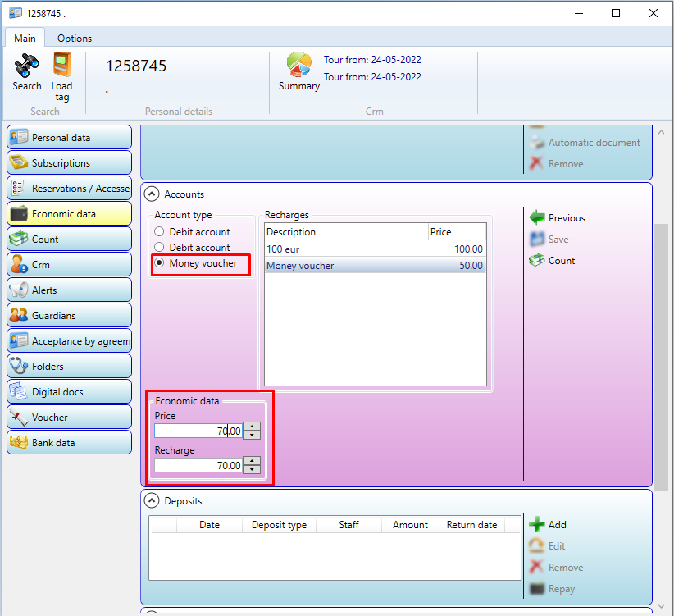Image resolution: width=674 pixels, height=616 pixels.
Task: Click the Staff column header
Action: click(x=348, y=525)
